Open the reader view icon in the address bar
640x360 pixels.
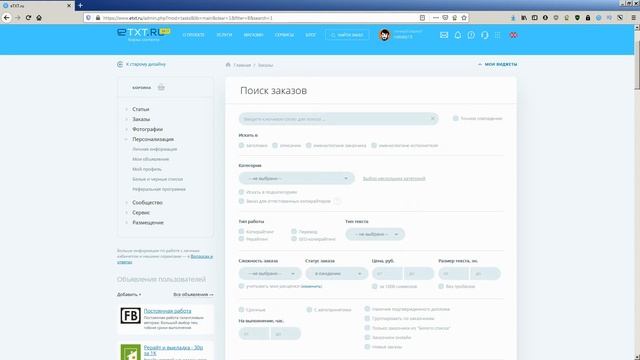click(422, 18)
